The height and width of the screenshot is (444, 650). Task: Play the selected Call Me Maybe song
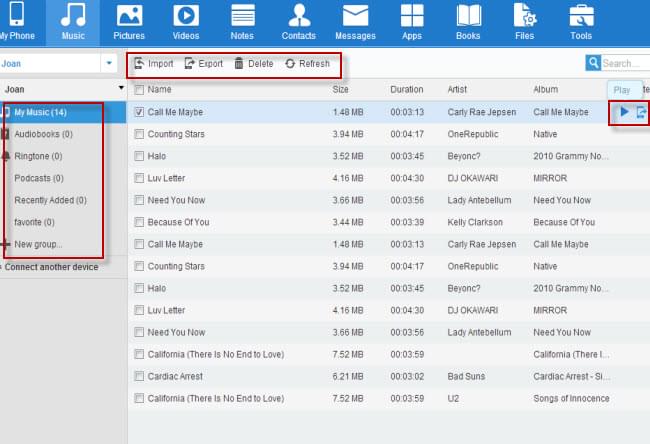624,112
